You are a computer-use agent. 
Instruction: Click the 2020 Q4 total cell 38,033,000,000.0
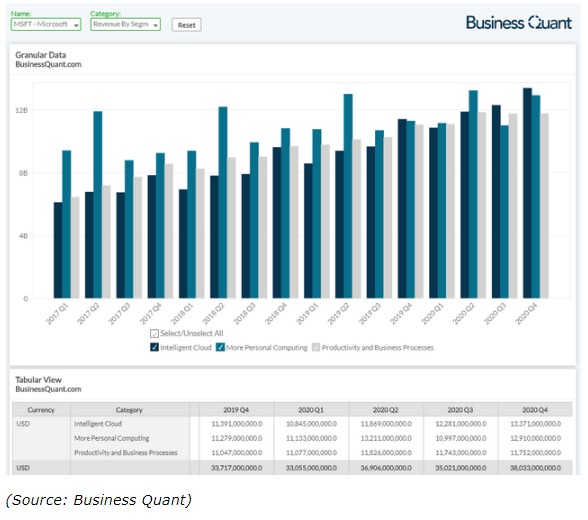[536, 468]
